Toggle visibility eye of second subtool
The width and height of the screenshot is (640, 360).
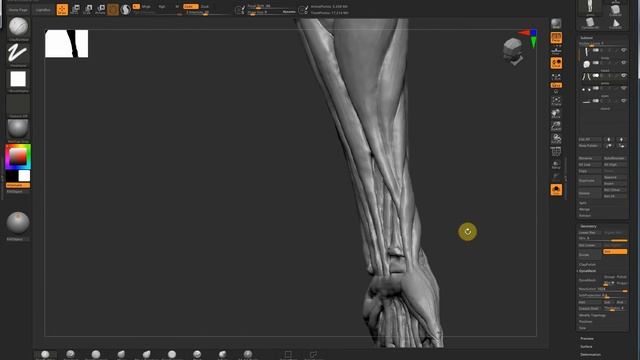click(x=624, y=63)
